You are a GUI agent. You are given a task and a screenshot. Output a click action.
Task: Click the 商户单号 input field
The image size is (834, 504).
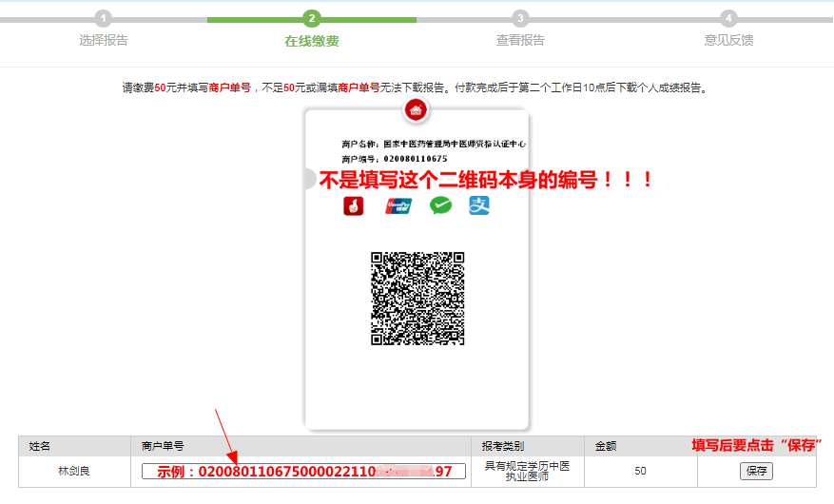point(303,472)
